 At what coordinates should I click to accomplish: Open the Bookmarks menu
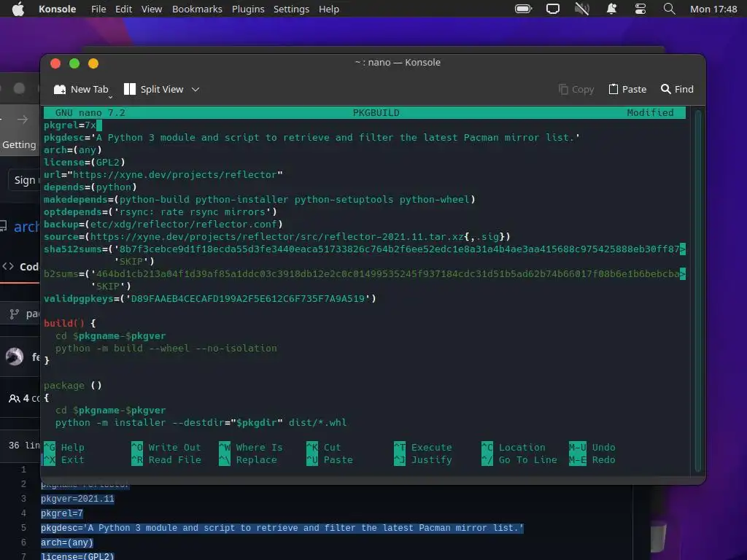pyautogui.click(x=197, y=9)
